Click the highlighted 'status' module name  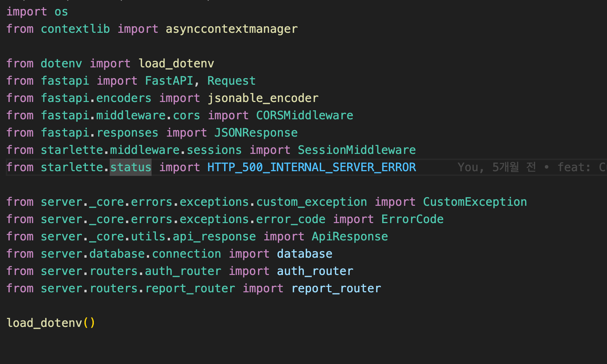pyautogui.click(x=131, y=167)
